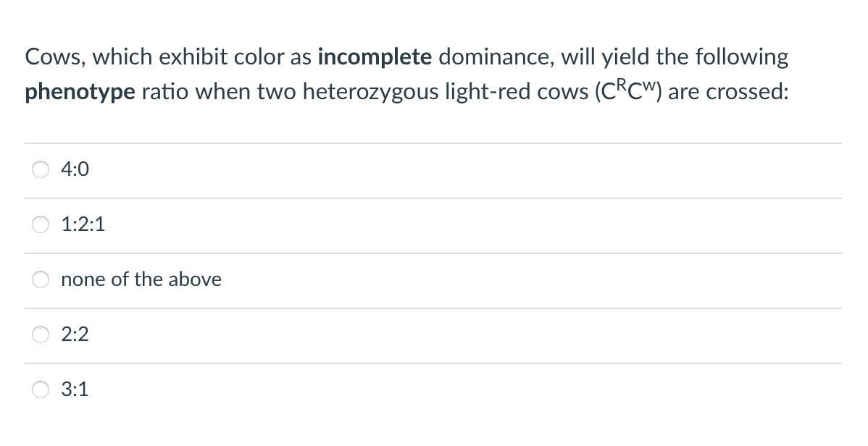Mark the 2:2 radio button
868x446 pixels.
click(41, 334)
